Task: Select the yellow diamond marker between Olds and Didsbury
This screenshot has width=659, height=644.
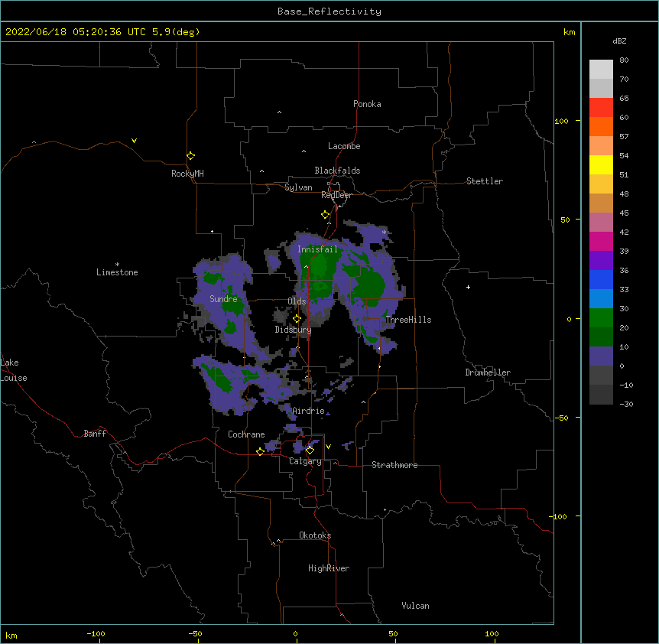Action: [297, 319]
